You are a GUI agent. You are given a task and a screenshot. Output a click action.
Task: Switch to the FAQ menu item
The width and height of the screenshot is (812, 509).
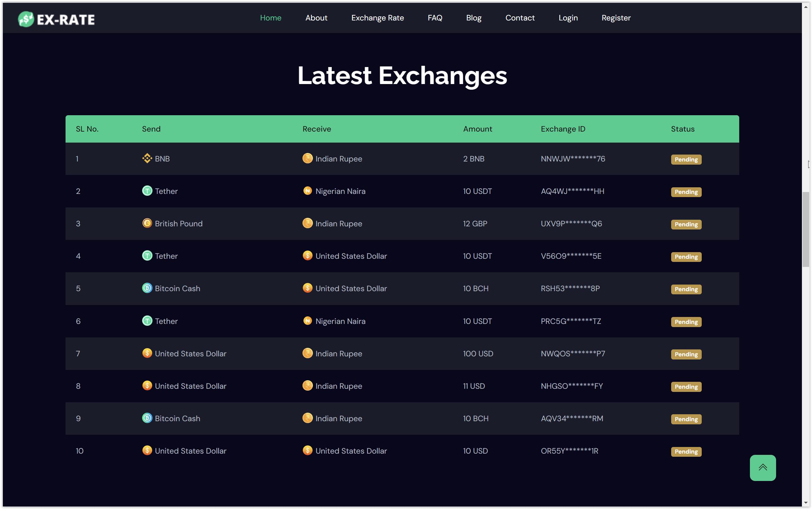click(434, 18)
